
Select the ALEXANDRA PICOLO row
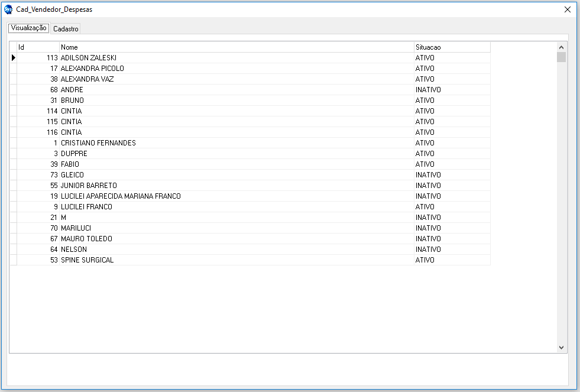pos(92,69)
